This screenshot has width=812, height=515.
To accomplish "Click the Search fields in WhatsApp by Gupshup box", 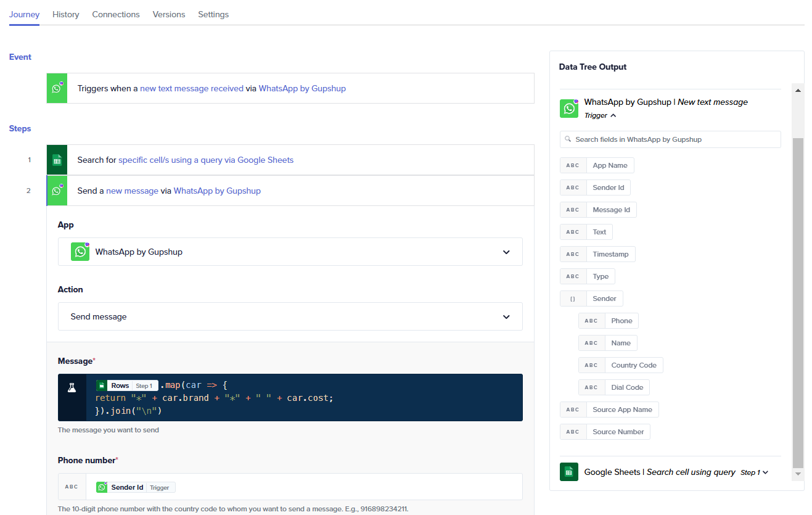I will pos(670,139).
